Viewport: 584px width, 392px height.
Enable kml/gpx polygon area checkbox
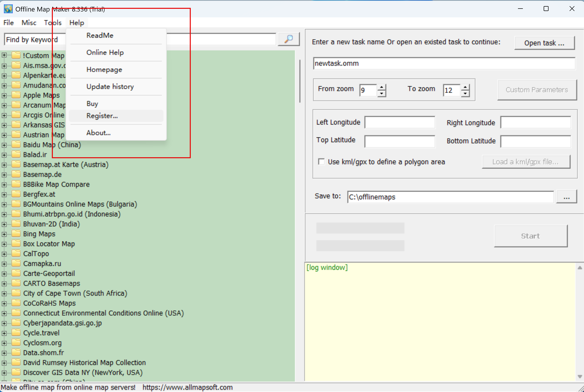pyautogui.click(x=322, y=161)
